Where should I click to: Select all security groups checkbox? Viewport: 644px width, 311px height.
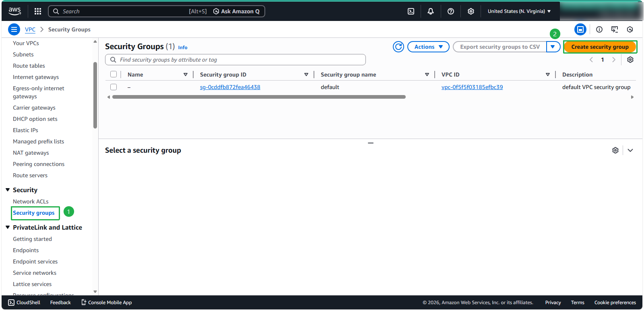click(114, 74)
